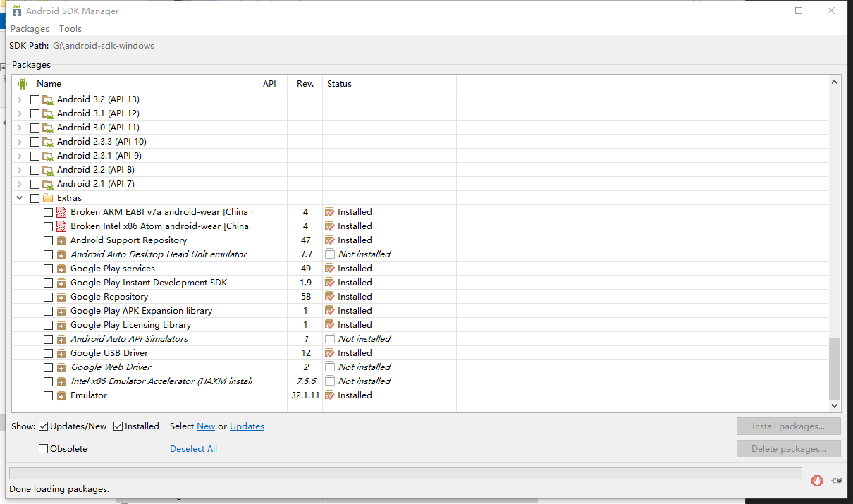The height and width of the screenshot is (504, 853).
Task: Select Updates packages link
Action: (x=247, y=426)
